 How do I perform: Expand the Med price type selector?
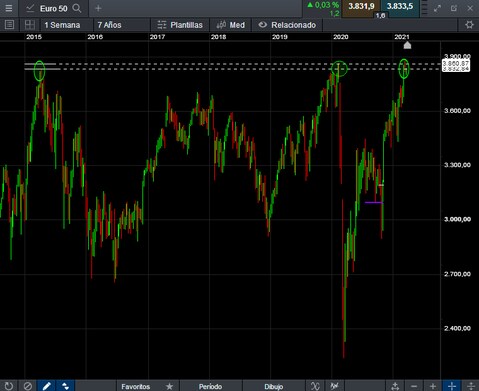point(231,25)
